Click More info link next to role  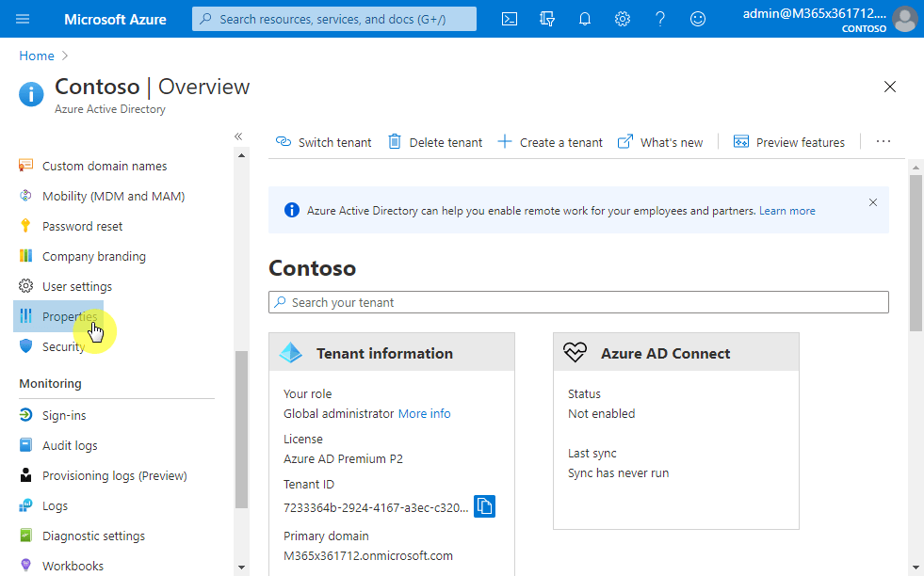(x=424, y=413)
